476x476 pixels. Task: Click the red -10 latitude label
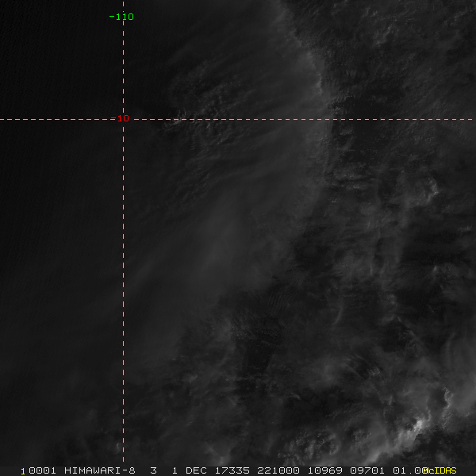[x=120, y=118]
